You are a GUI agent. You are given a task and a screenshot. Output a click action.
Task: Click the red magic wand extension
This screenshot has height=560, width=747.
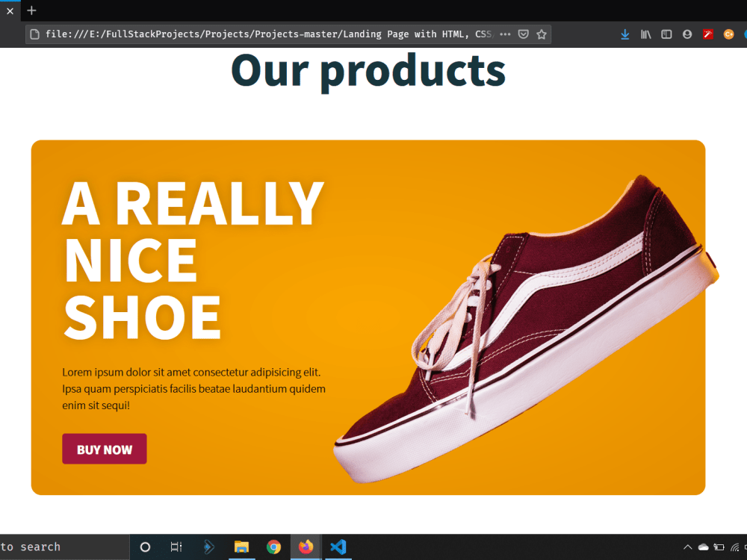click(708, 34)
